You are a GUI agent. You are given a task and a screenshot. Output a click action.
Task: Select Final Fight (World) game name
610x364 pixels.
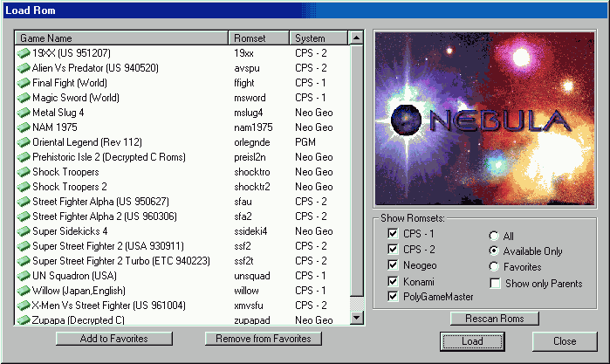[x=70, y=83]
